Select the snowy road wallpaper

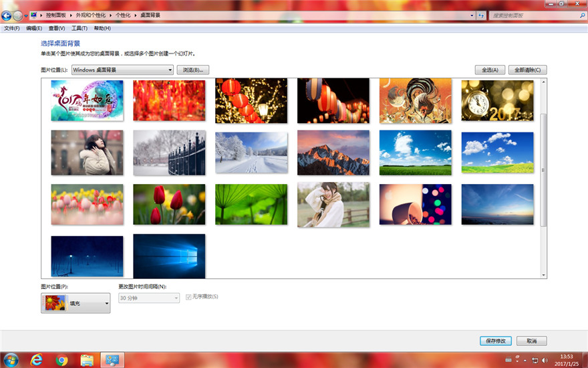pyautogui.click(x=251, y=153)
